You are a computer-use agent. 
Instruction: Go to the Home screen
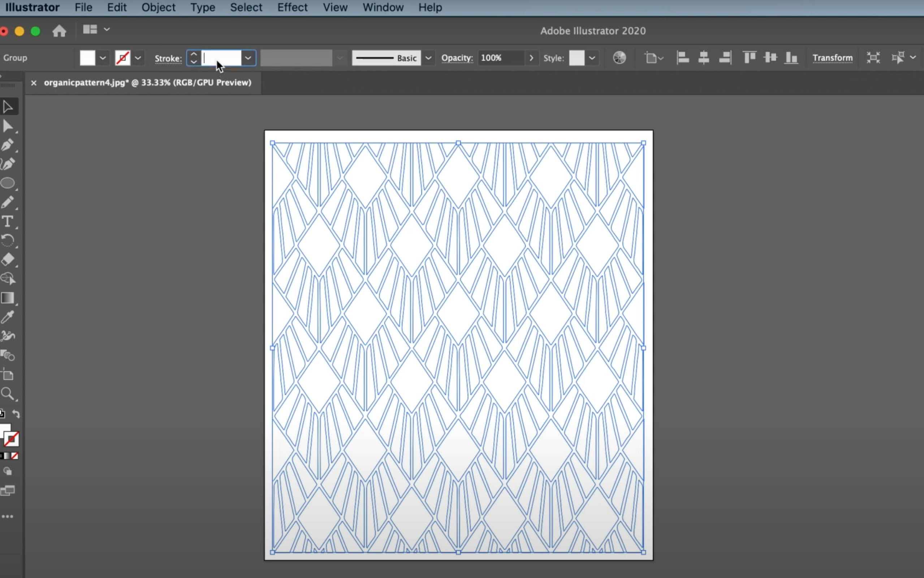59,31
